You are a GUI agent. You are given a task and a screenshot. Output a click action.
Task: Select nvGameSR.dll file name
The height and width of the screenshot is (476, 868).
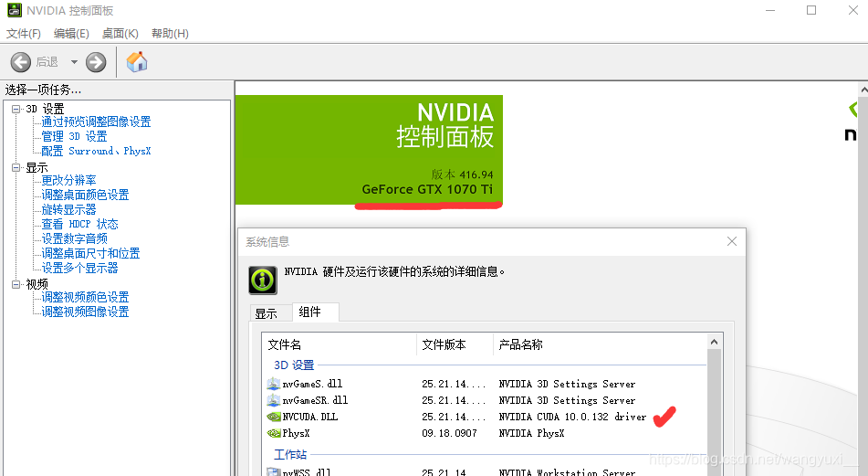315,400
